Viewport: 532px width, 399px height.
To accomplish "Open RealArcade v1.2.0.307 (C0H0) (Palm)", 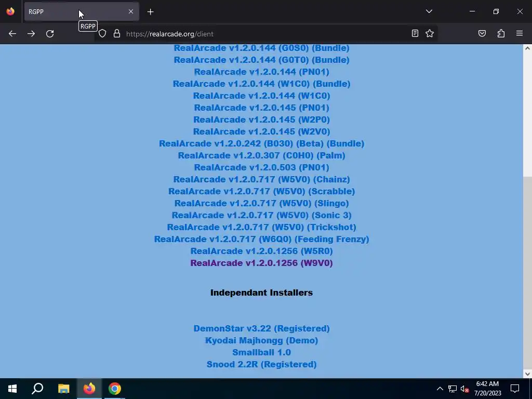I will coord(262,155).
